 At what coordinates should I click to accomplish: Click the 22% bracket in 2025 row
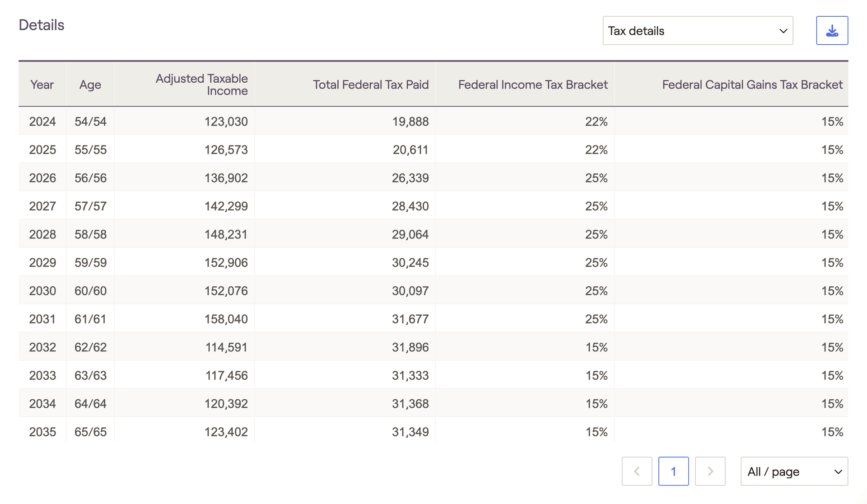point(596,150)
